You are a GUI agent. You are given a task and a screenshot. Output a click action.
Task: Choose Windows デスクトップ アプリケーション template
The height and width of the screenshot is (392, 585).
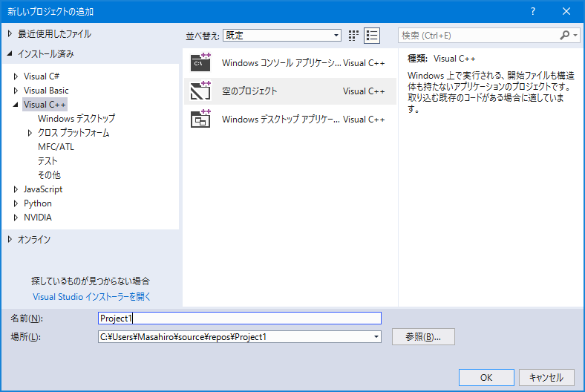290,120
